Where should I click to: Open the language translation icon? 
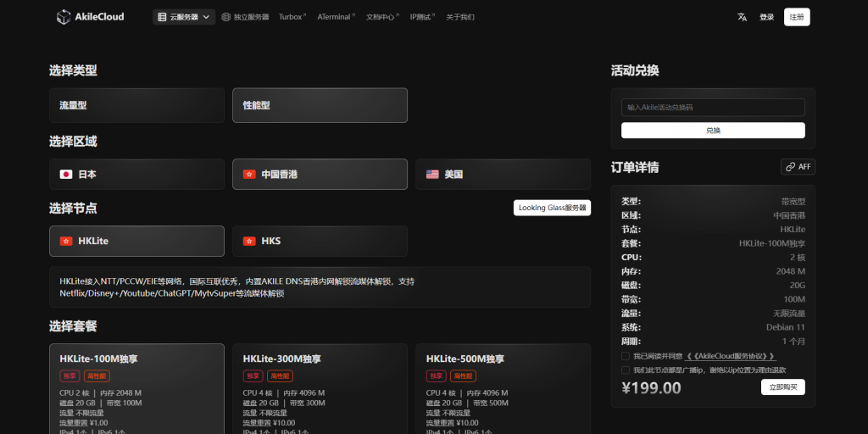coord(742,17)
